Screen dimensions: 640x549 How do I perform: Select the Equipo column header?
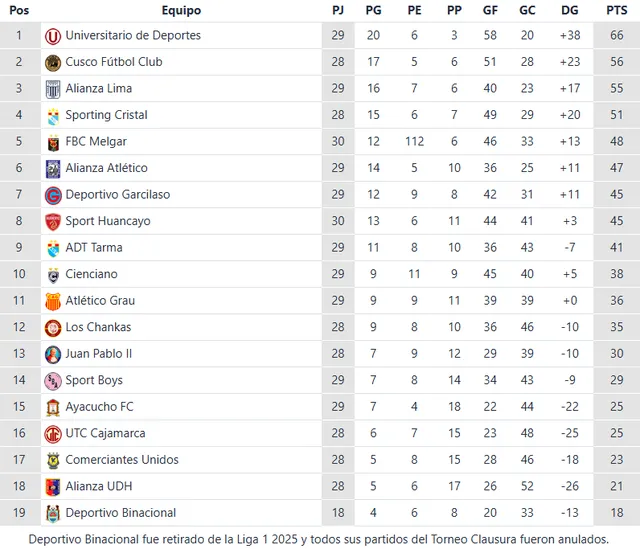coord(181,10)
